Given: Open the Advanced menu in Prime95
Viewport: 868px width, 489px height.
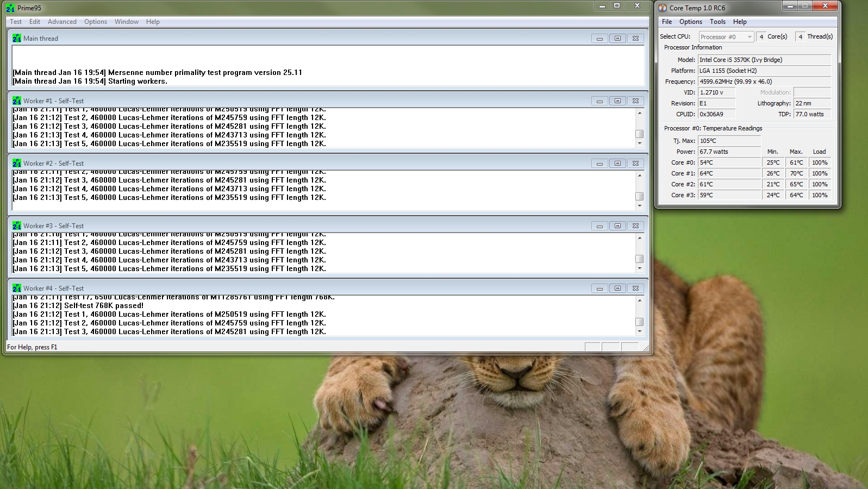Looking at the screenshot, I should (62, 22).
